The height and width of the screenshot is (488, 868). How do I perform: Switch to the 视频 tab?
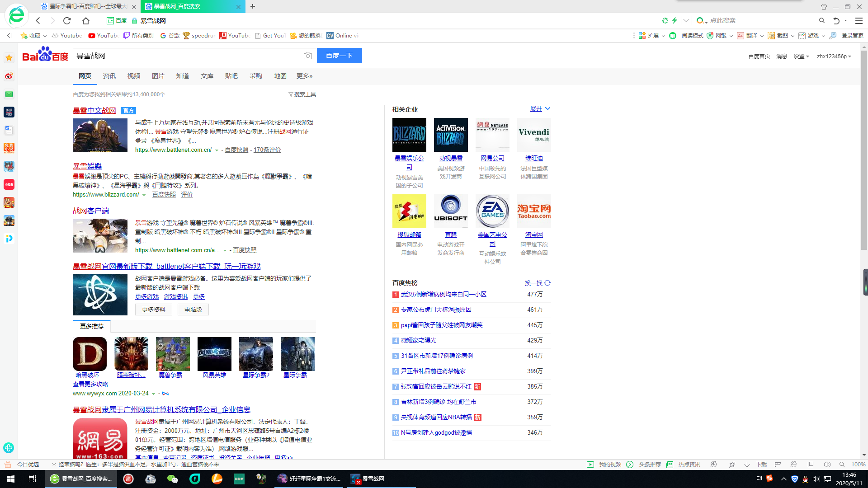pyautogui.click(x=134, y=76)
